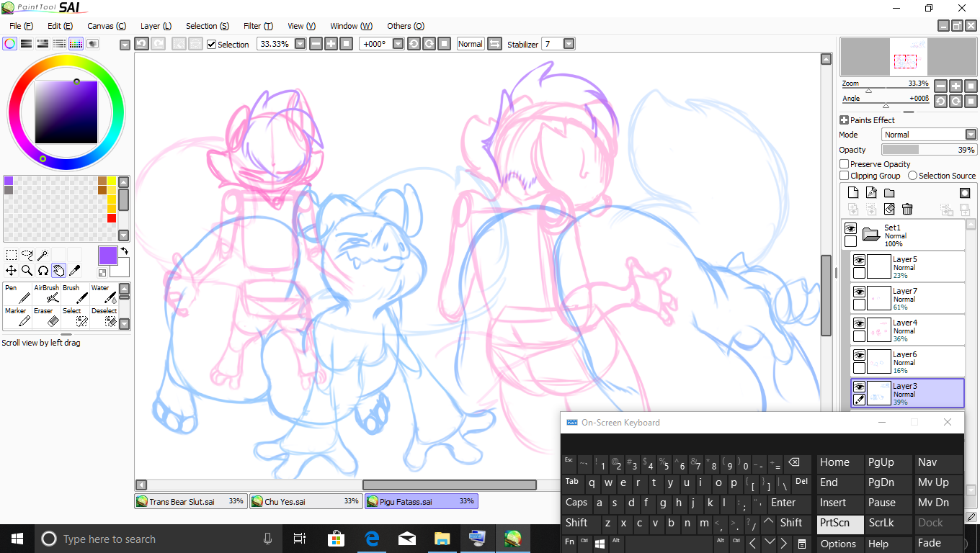Open the layer blending Mode dropdown
The height and width of the screenshot is (553, 980).
pos(971,135)
